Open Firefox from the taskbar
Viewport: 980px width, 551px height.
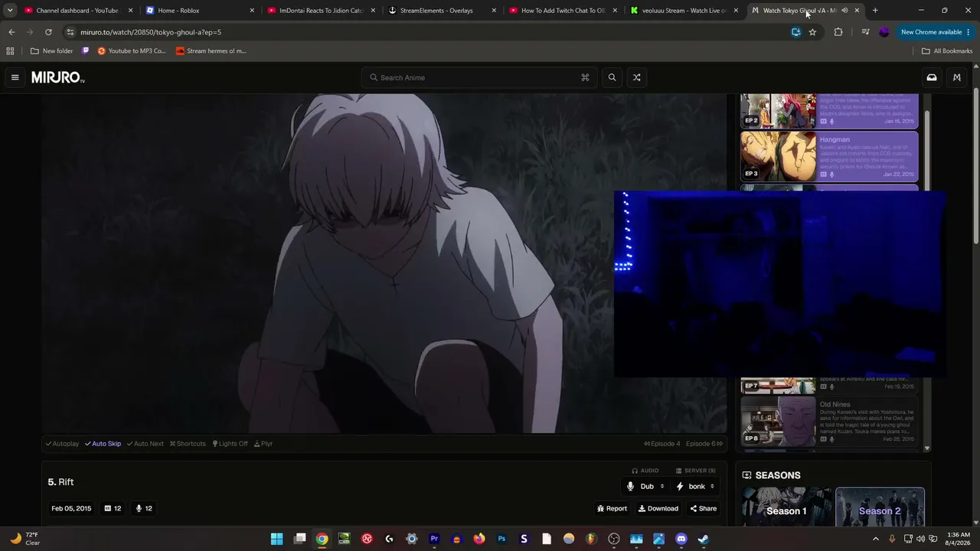point(479,539)
